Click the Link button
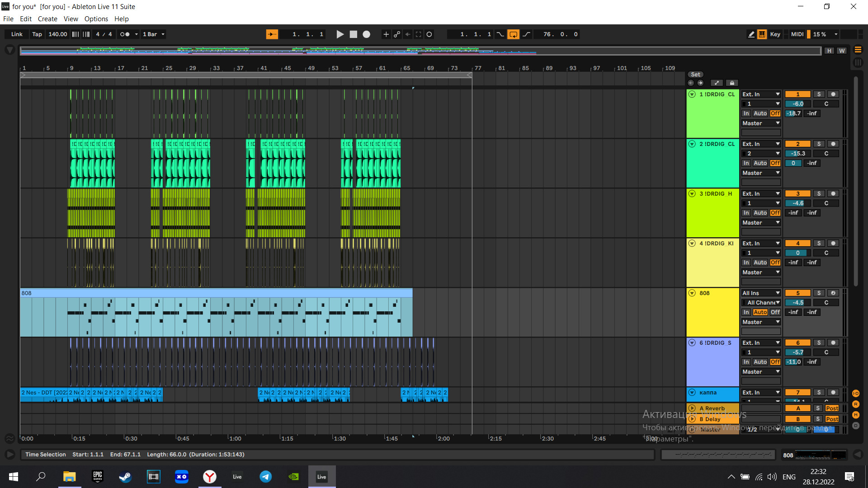Viewport: 868px width, 488px height. tap(17, 34)
